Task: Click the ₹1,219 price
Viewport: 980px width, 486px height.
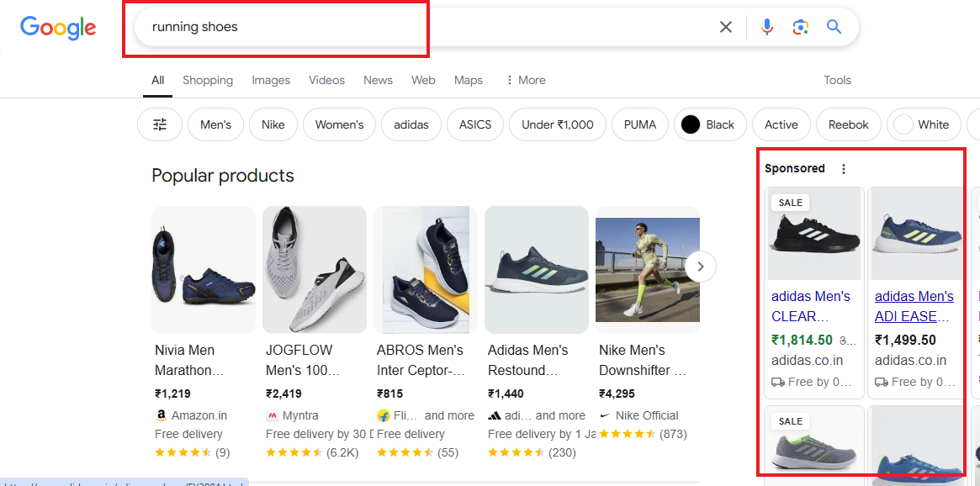Action: click(172, 394)
